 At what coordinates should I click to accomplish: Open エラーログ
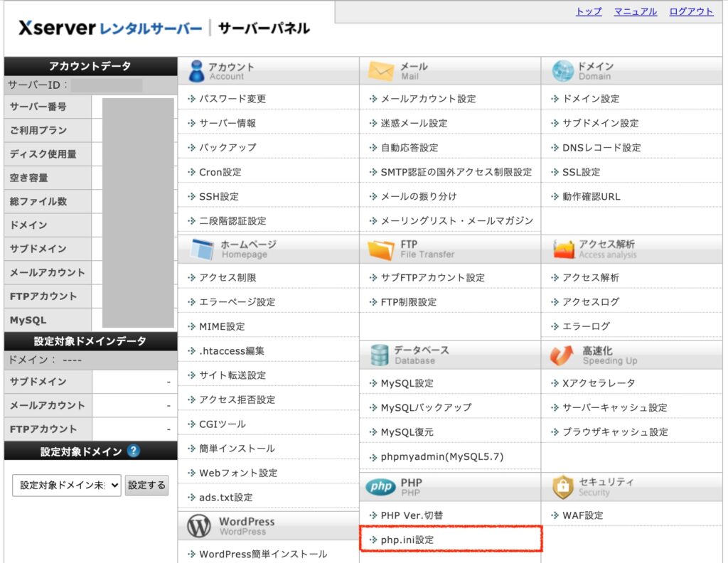point(586,326)
